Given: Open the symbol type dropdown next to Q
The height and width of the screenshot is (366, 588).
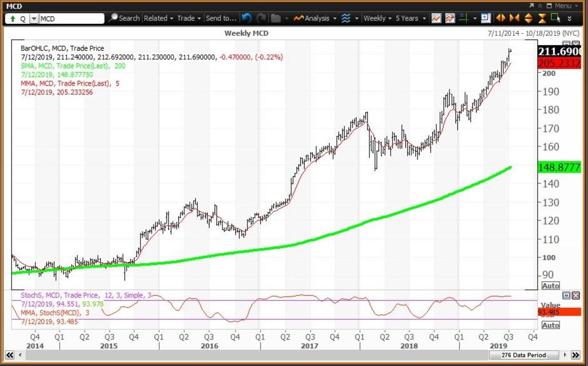Looking at the screenshot, I should click(33, 19).
